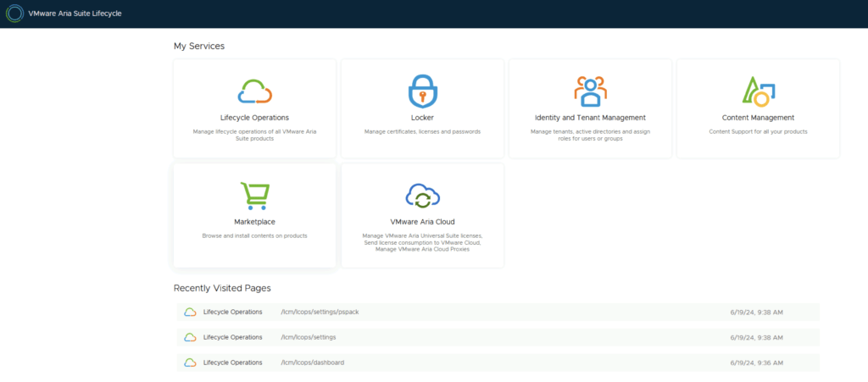The height and width of the screenshot is (382, 868).
Task: Open the Lifecycle Operations service title
Action: coord(254,118)
